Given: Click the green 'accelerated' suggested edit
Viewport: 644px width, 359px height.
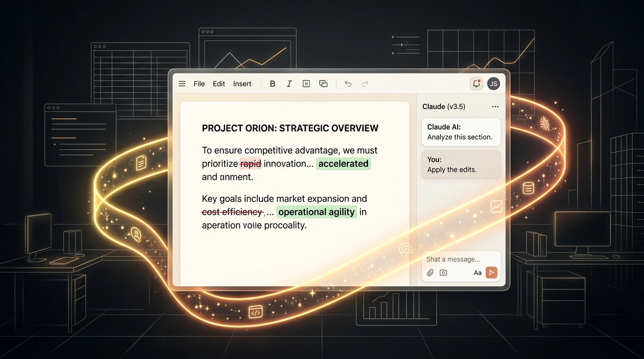Looking at the screenshot, I should (344, 164).
